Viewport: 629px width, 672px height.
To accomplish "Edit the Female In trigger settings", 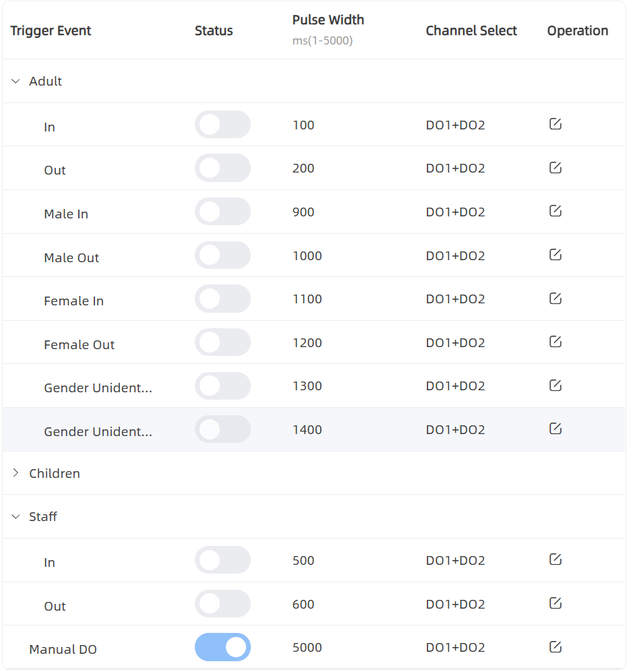I will tap(556, 299).
